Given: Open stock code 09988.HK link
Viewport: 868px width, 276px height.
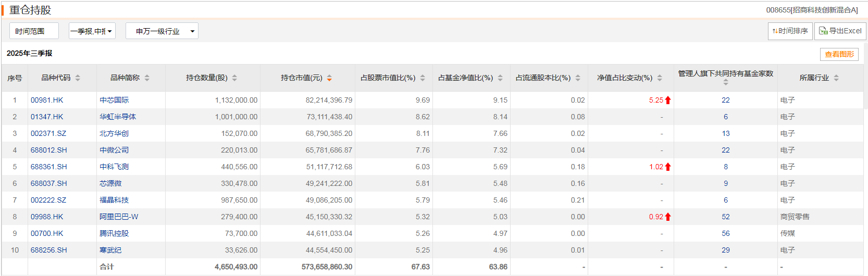Looking at the screenshot, I should (x=47, y=217).
